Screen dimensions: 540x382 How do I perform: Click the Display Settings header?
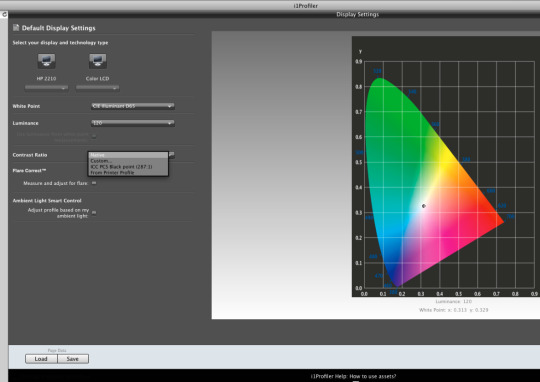(x=357, y=14)
